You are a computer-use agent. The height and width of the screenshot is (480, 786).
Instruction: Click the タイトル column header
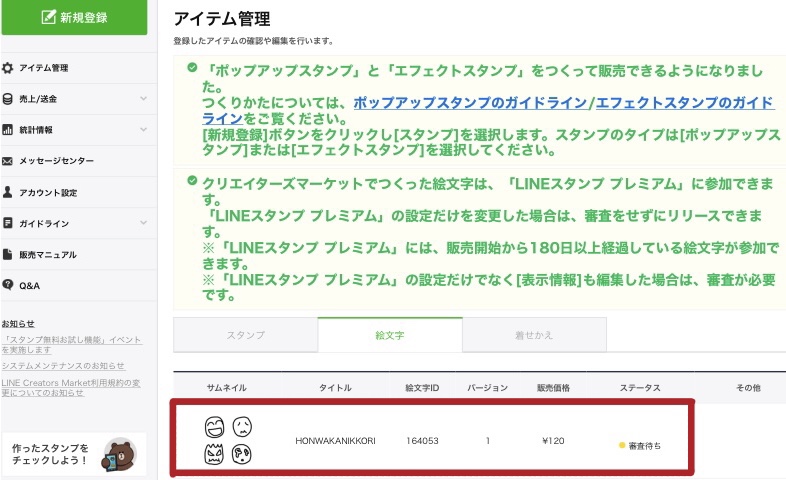pyautogui.click(x=335, y=388)
